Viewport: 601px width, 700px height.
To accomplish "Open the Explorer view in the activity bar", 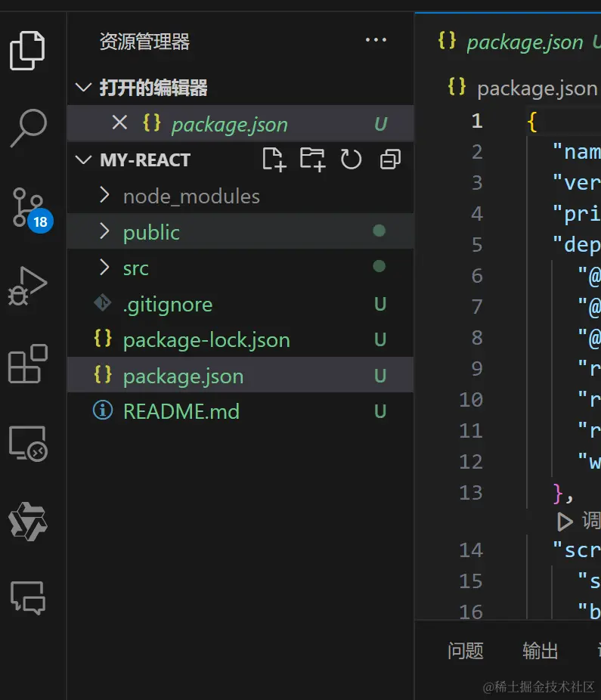I will [x=31, y=52].
